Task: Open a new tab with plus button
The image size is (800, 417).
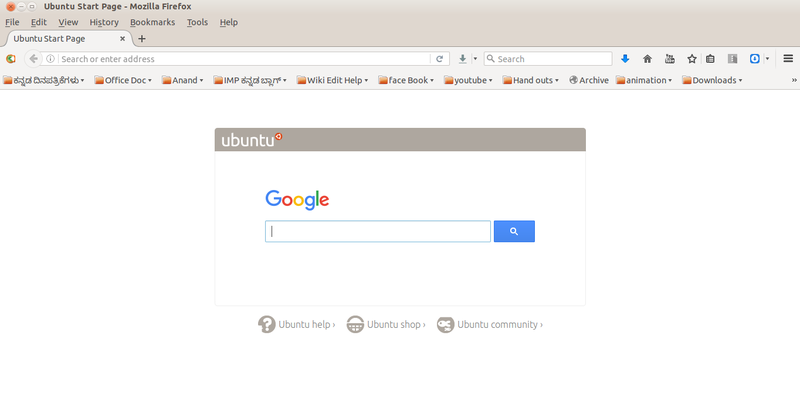Action: (x=142, y=39)
